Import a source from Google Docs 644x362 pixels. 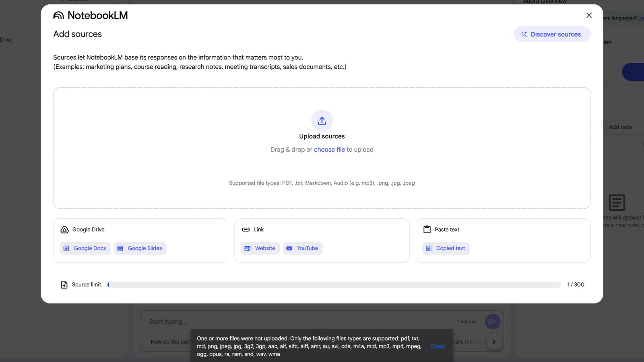[85, 248]
